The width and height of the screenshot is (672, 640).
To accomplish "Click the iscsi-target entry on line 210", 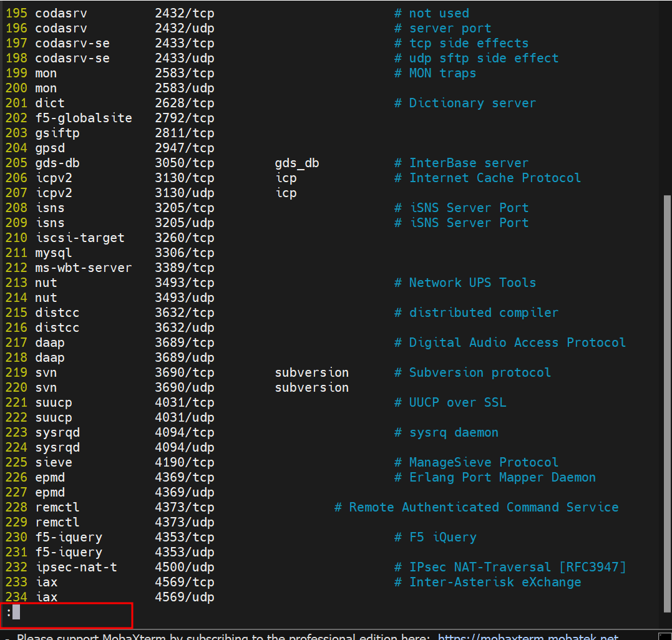I will (80, 238).
